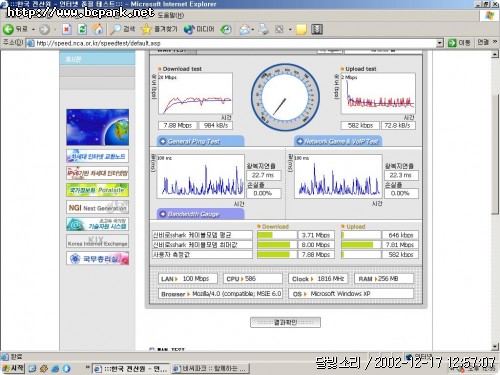Click the yellow folder toolbar icon
Viewport: 500px width, 375px height.
click(x=301, y=29)
